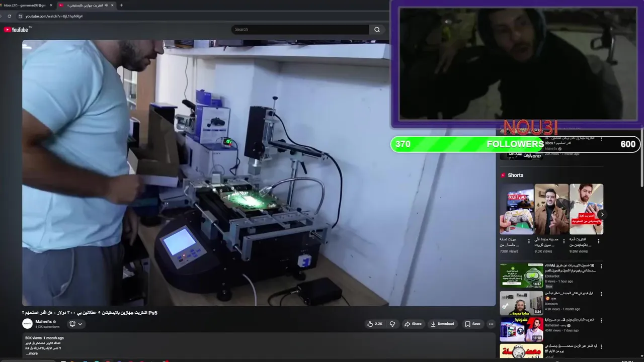Click the search magnifier button
This screenshot has height=362, width=644.
377,30
